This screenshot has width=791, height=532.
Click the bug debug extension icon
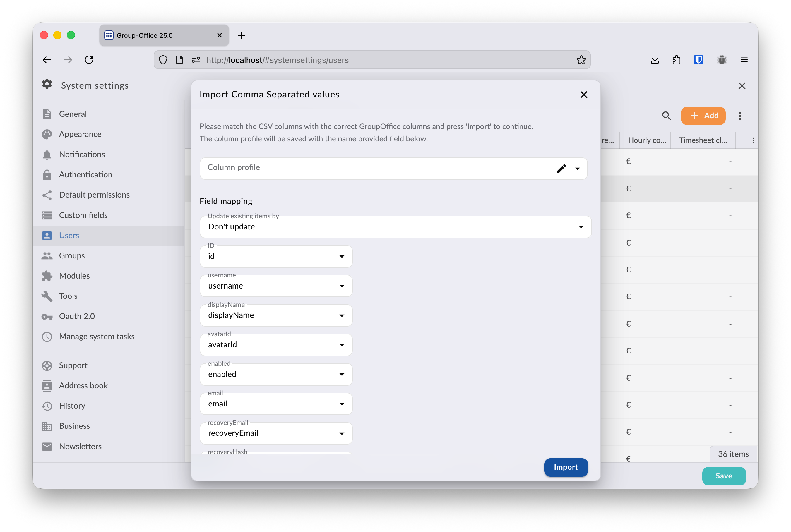click(722, 60)
